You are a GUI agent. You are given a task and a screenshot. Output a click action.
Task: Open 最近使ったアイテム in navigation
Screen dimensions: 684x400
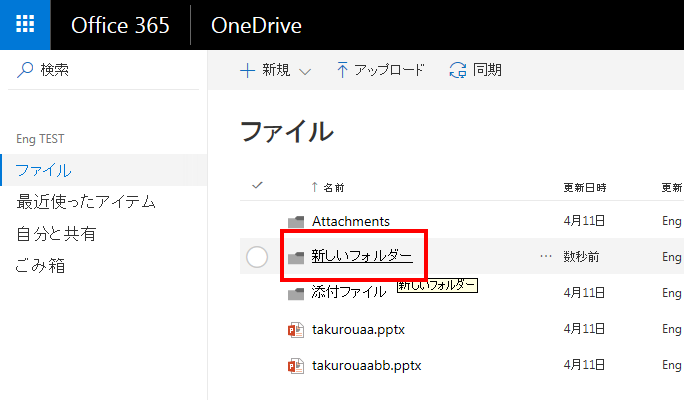pos(86,202)
